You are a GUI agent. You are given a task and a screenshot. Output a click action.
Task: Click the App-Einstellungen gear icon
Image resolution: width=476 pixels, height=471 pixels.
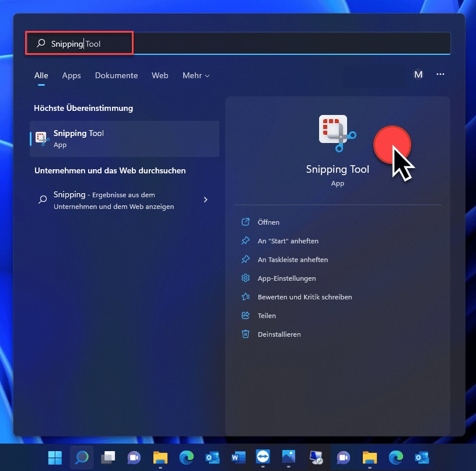pos(246,278)
